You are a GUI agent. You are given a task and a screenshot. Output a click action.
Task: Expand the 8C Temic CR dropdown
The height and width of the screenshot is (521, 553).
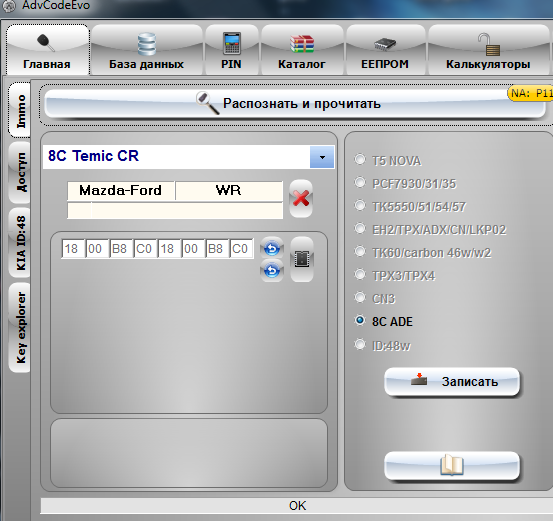(322, 157)
